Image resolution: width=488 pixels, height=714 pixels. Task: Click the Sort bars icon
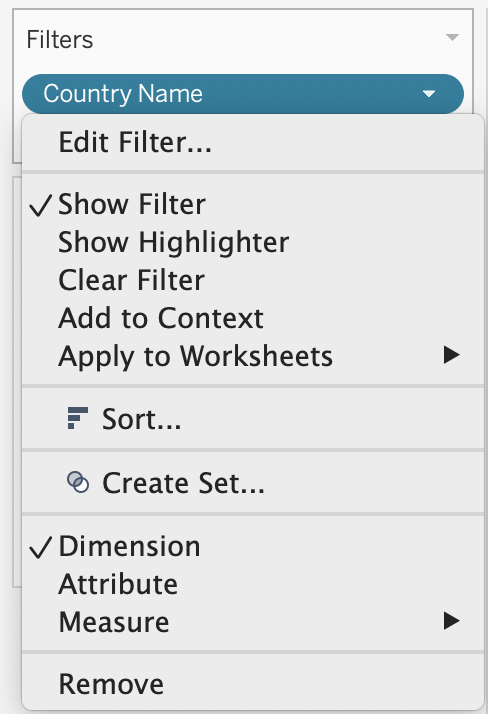(77, 418)
